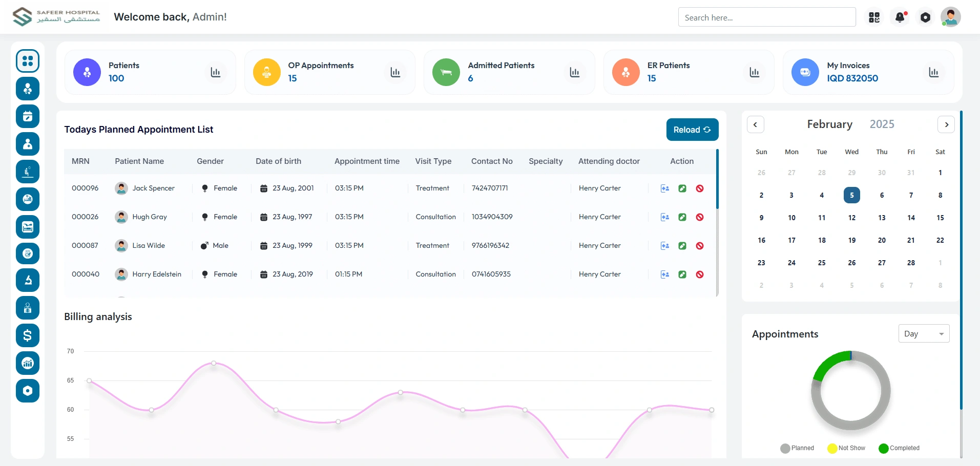980x466 pixels.
Task: Open the header settings hexagon icon
Action: (925, 17)
